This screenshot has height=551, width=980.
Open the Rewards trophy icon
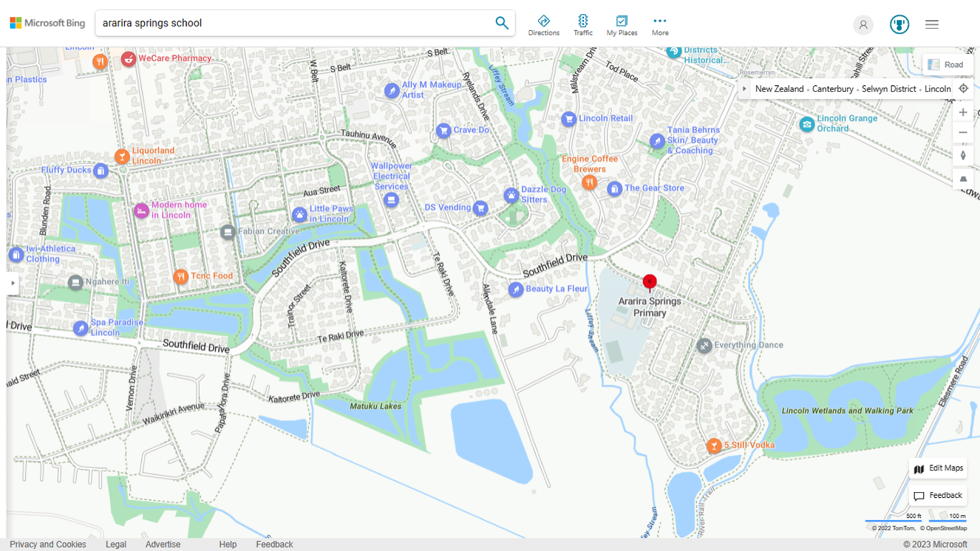click(899, 25)
